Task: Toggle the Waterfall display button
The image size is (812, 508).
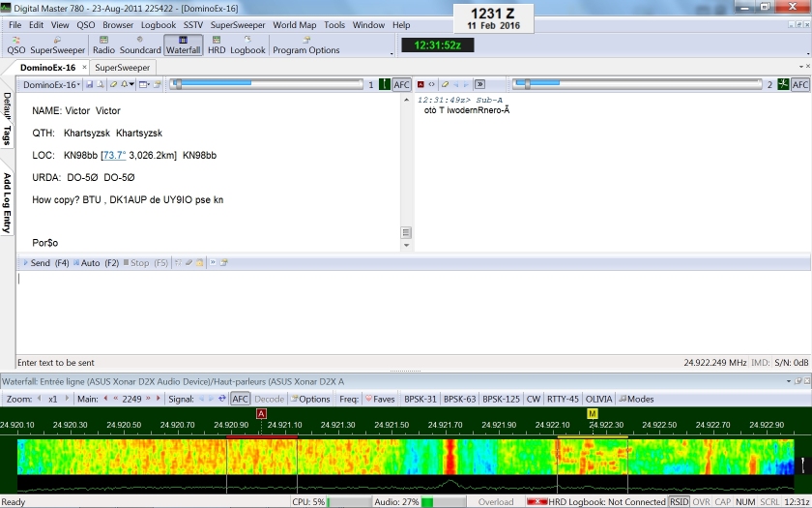Action: point(184,45)
